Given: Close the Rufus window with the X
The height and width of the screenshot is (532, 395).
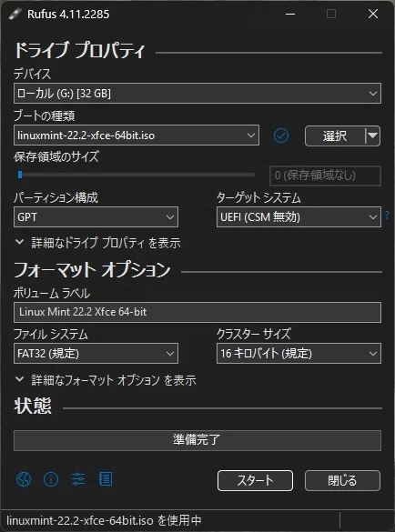Looking at the screenshot, I should (373, 14).
